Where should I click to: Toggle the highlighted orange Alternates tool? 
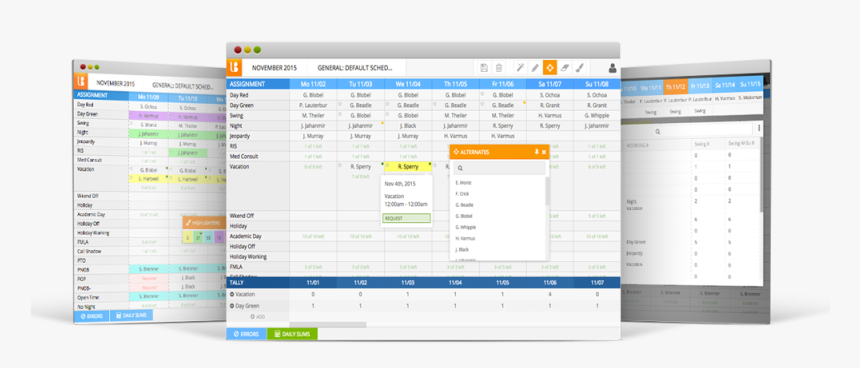(550, 68)
